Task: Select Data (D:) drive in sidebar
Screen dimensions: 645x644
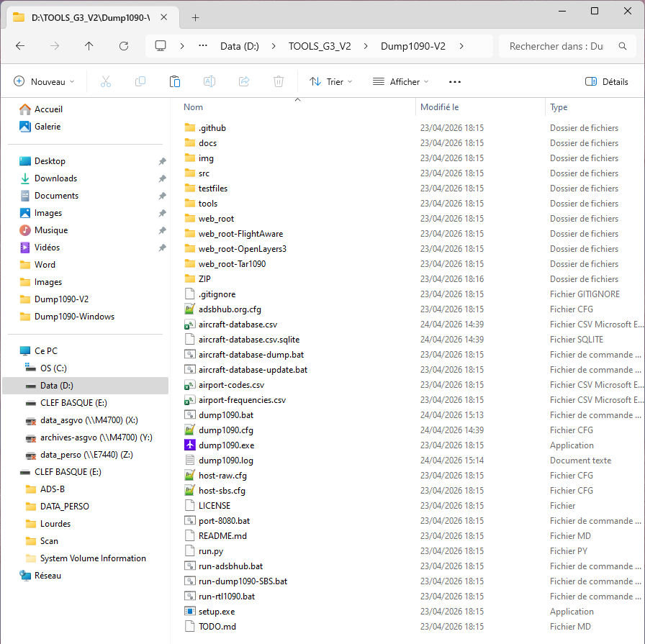Action: coord(85,386)
